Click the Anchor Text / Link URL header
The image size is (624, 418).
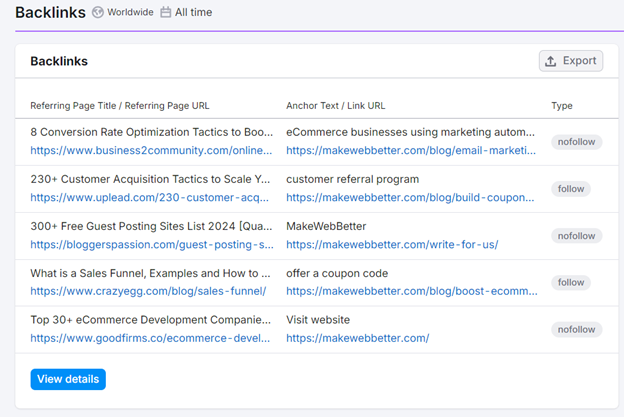[335, 105]
